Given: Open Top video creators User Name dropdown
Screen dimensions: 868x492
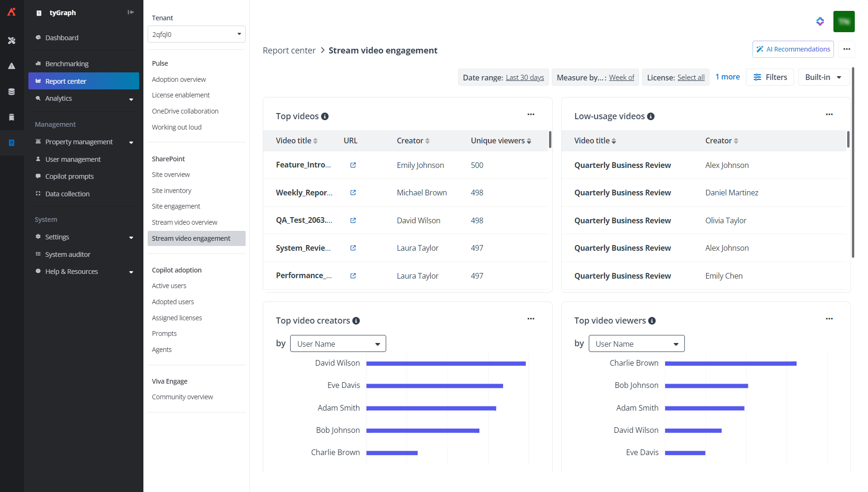Looking at the screenshot, I should click(x=338, y=344).
